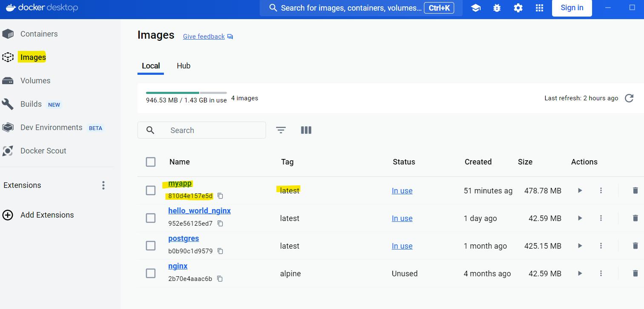Open the Give feedback link

204,37
